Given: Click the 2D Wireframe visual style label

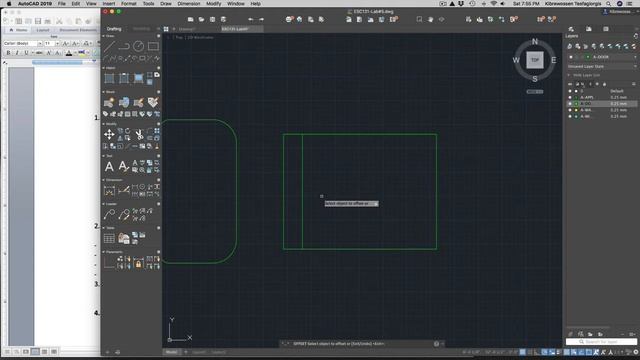Looking at the screenshot, I should 200,38.
